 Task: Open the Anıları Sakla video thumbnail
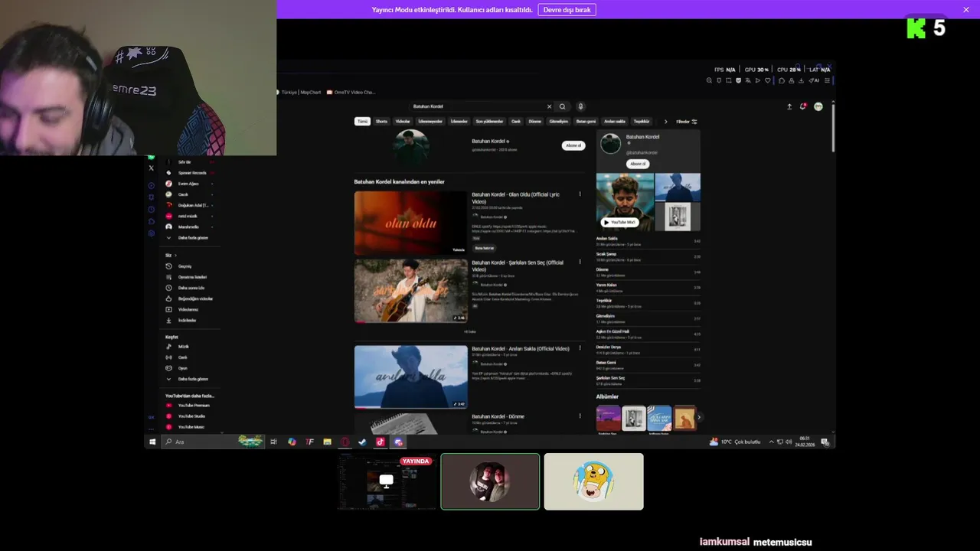point(410,377)
